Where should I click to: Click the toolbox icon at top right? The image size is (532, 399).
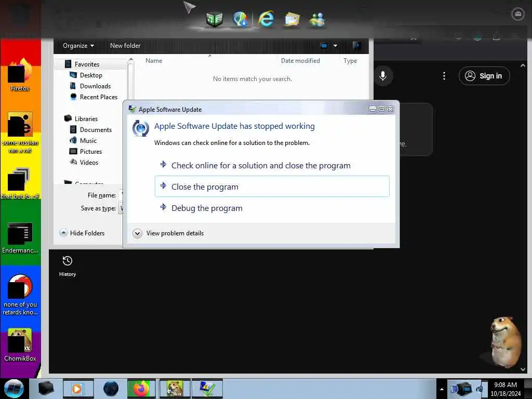click(x=517, y=14)
